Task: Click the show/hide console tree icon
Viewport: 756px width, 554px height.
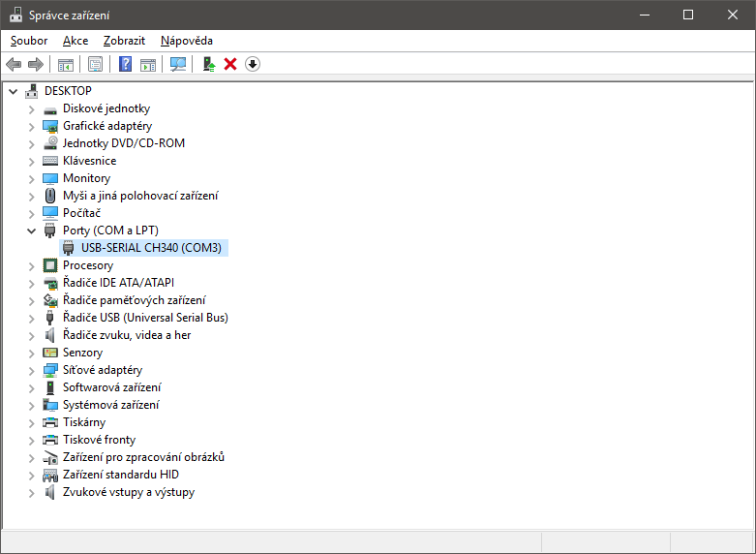Action: click(66, 64)
